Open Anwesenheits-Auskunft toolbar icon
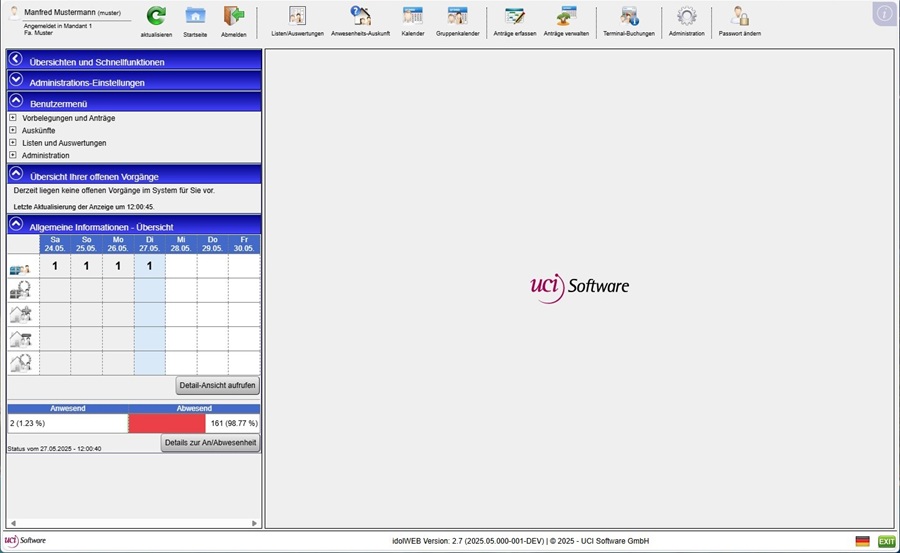This screenshot has height=553, width=900. coord(359,16)
